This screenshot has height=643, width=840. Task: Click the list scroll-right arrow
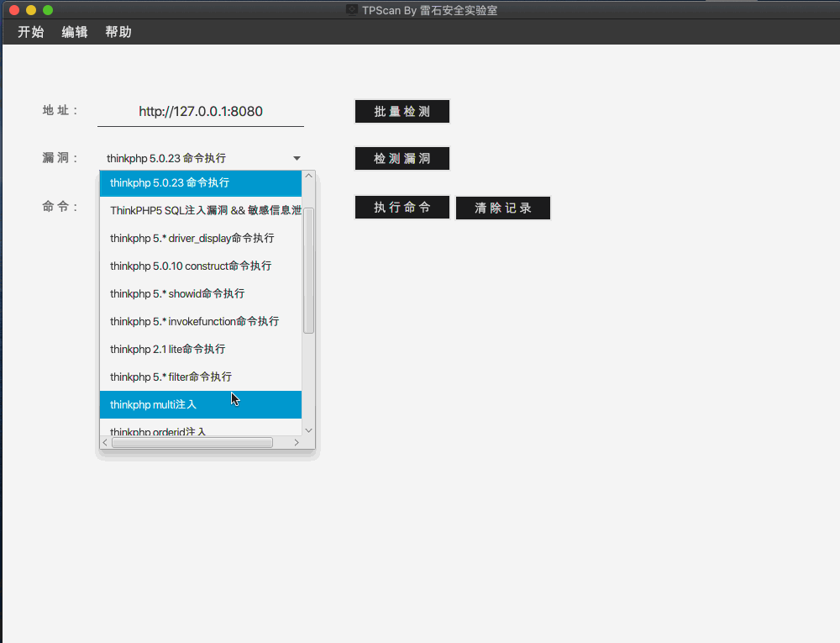click(297, 443)
